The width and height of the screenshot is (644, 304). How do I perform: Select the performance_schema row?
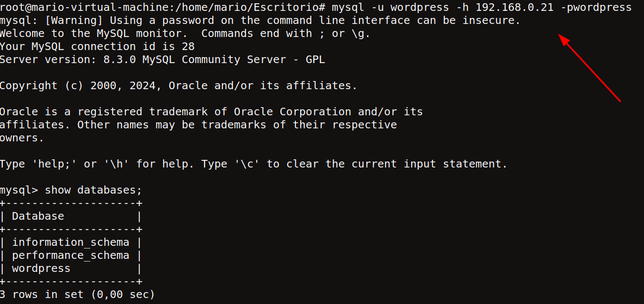point(71,256)
